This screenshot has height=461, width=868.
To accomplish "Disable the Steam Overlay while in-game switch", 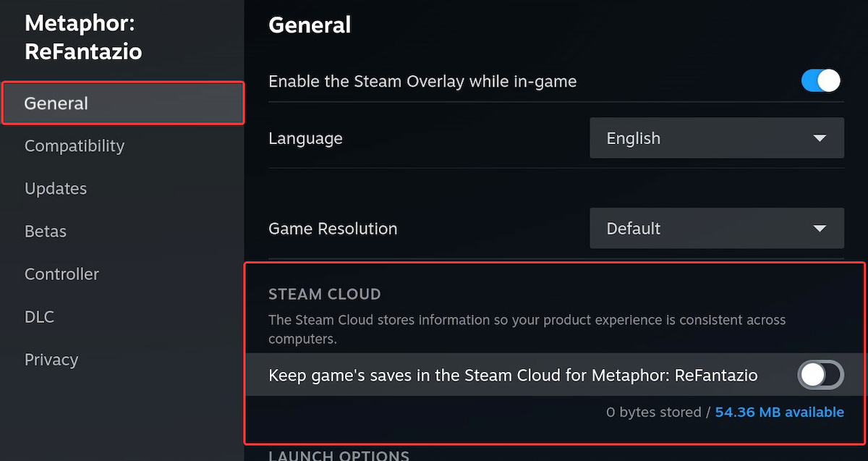I will 821,81.
